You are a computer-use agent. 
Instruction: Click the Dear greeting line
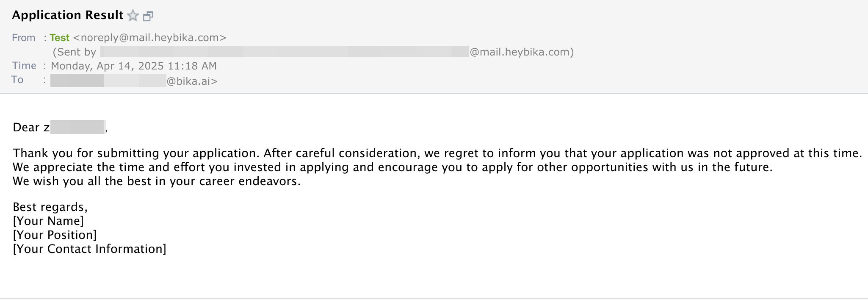tap(60, 127)
